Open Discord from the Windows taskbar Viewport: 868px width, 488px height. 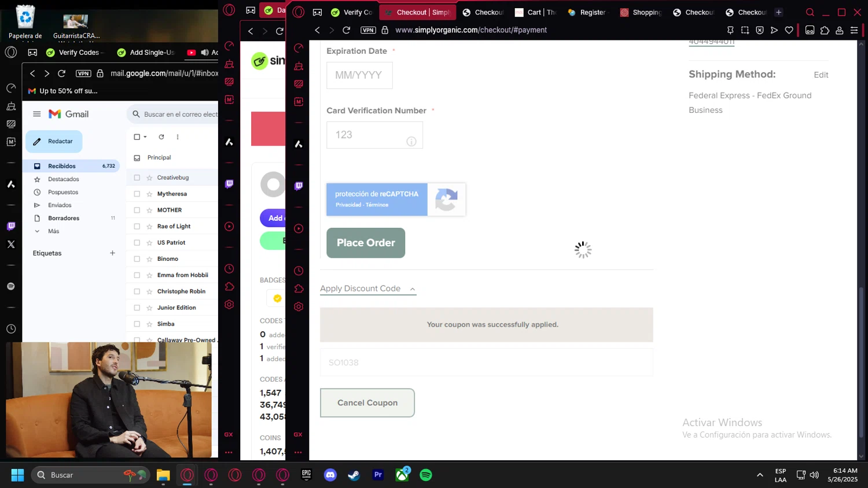click(x=330, y=475)
